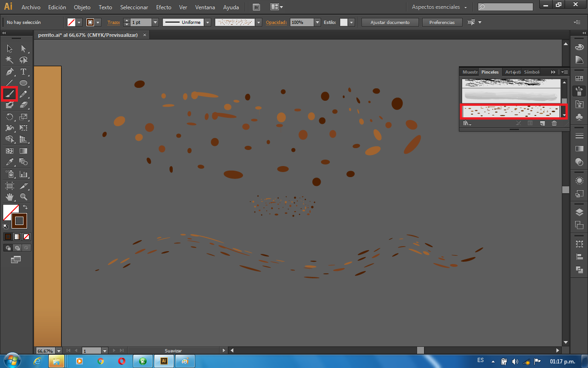Image resolution: width=588 pixels, height=368 pixels.
Task: Open the opacity 100% dropdown arrow
Action: point(317,22)
